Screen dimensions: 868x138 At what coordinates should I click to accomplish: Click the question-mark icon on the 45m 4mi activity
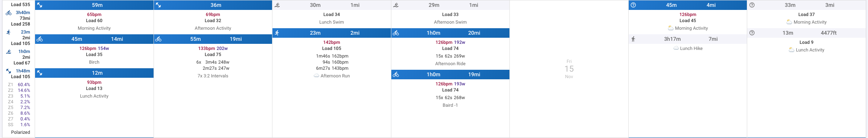(633, 5)
